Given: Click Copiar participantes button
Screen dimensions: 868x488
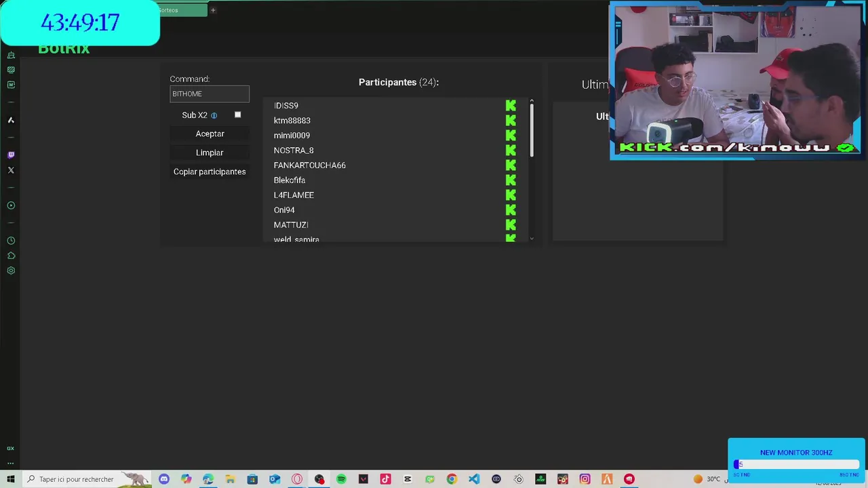Looking at the screenshot, I should coord(210,171).
